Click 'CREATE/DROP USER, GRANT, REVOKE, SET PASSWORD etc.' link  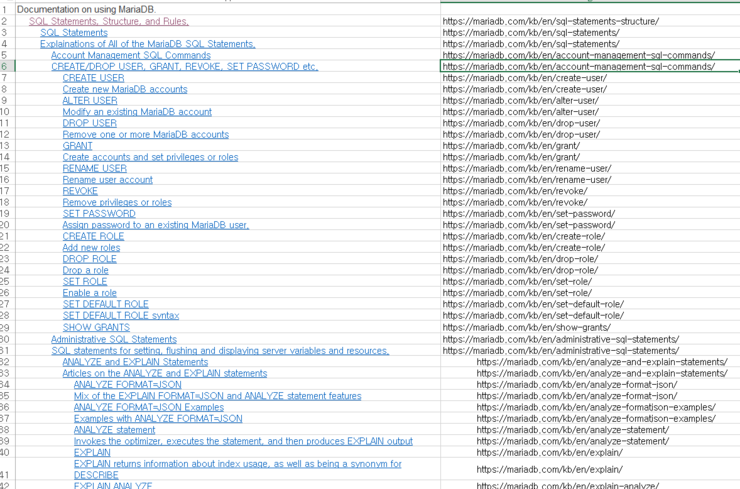(185, 67)
